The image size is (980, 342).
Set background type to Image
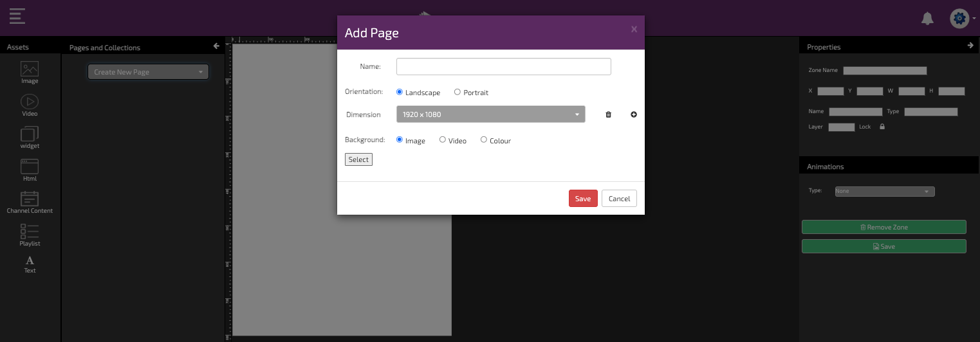click(400, 139)
